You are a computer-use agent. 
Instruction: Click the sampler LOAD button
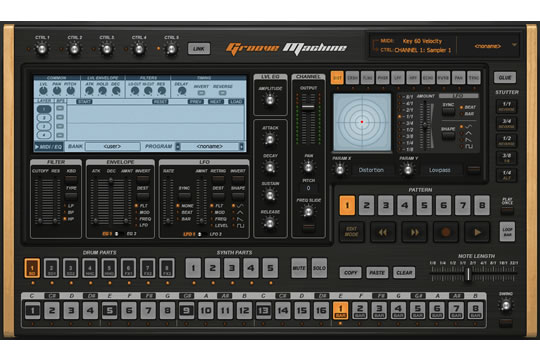click(x=236, y=102)
